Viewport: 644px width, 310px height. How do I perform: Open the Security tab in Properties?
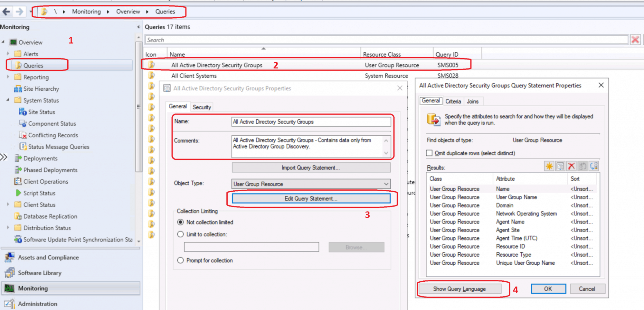pyautogui.click(x=202, y=107)
